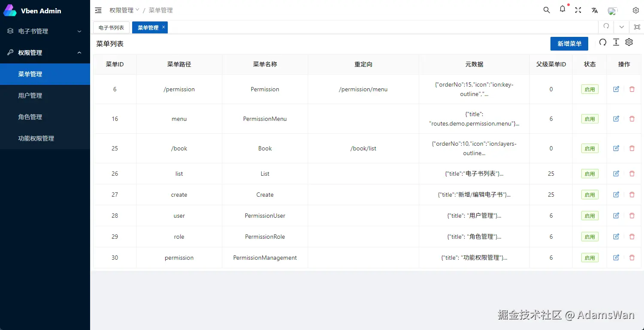Image resolution: width=644 pixels, height=330 pixels.
Task: Edit the Create menu row
Action: (616, 195)
